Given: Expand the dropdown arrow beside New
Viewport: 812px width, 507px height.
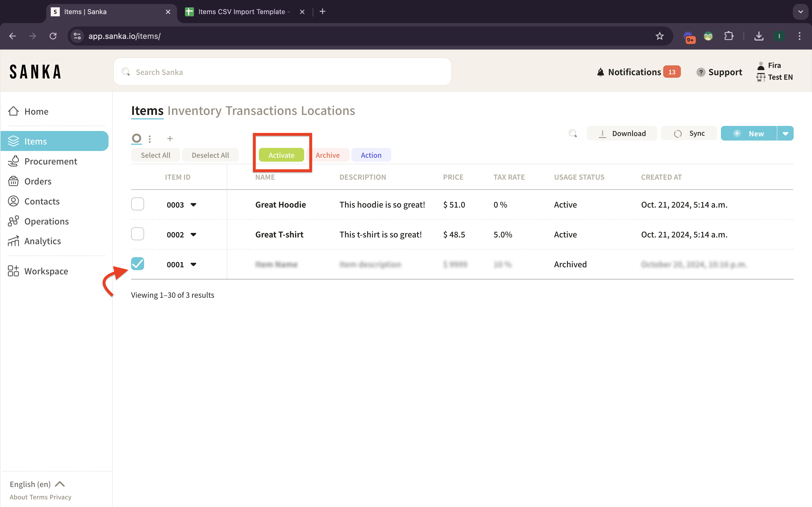Looking at the screenshot, I should 785,134.
